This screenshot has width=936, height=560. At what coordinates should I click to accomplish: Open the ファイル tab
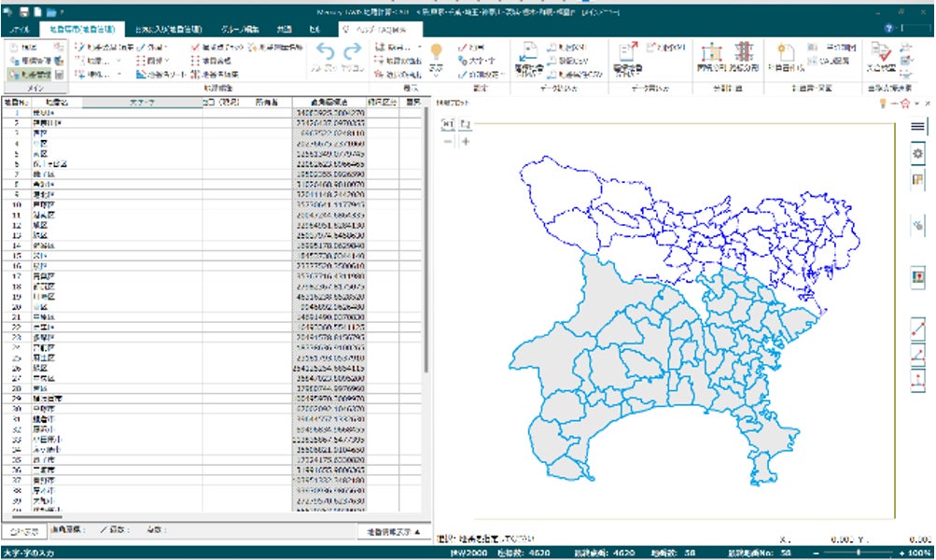[x=20, y=30]
